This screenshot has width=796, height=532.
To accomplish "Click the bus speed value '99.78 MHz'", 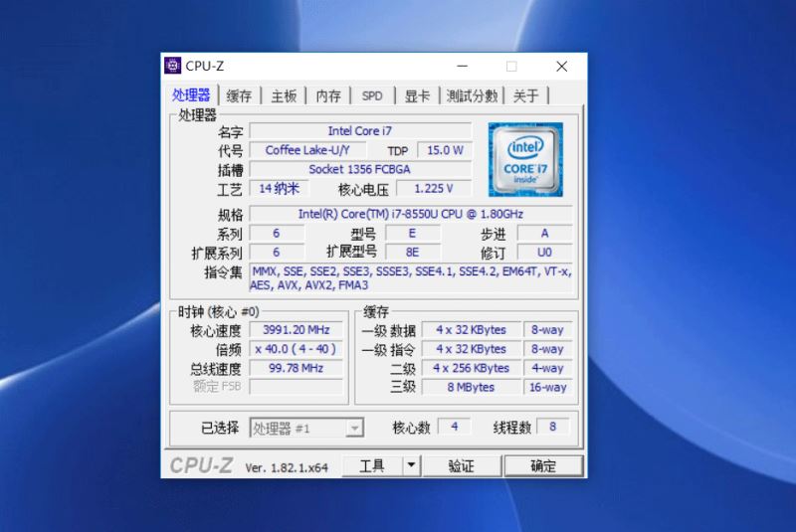I will click(296, 368).
